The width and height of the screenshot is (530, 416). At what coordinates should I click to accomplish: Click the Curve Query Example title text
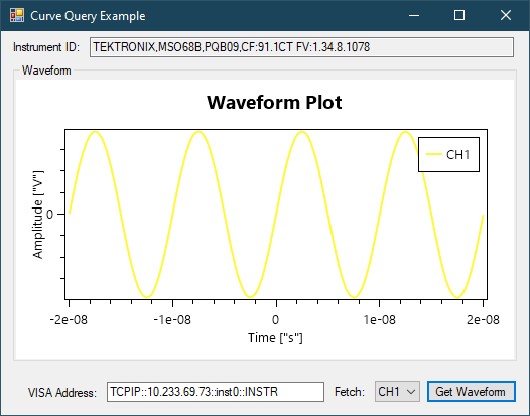[x=88, y=16]
